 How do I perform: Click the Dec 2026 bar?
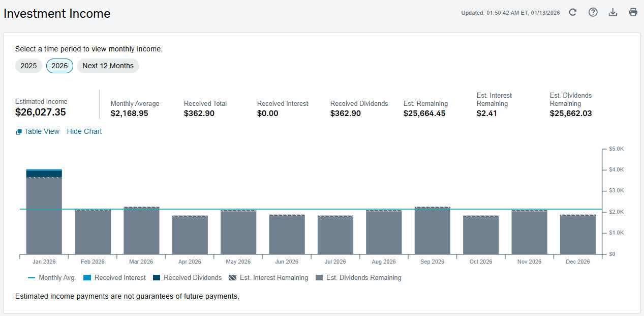(x=578, y=235)
